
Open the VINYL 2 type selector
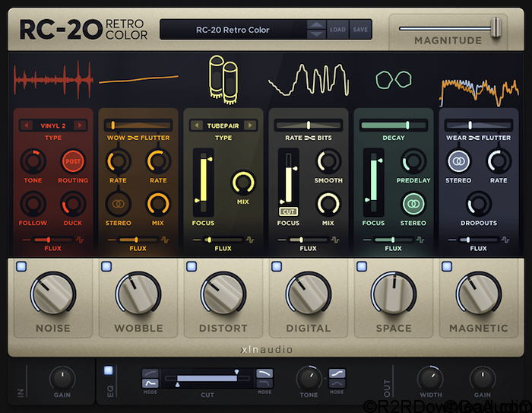tap(53, 125)
